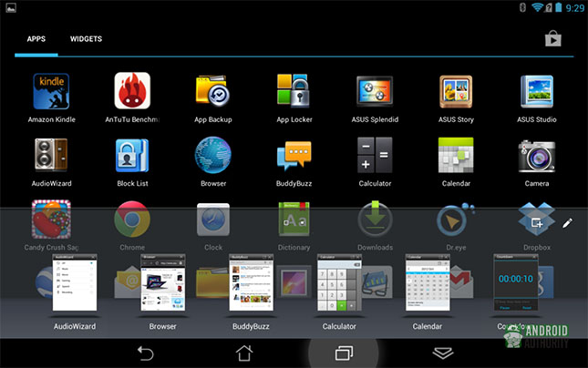Open the BuddyBuzz floating app thumbnail
This screenshot has height=368, width=588.
252,282
